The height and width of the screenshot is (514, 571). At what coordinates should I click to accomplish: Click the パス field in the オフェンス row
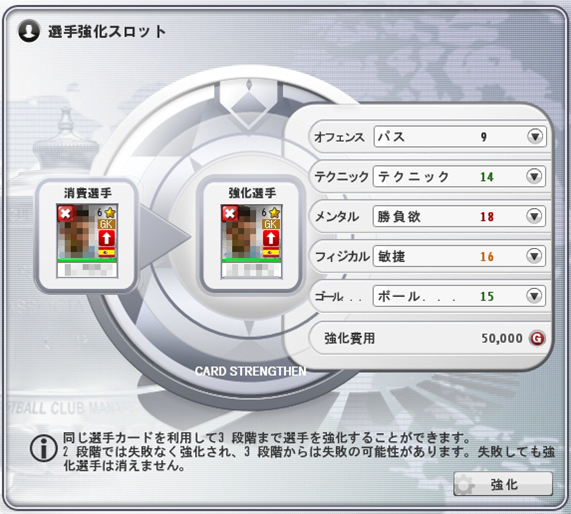pos(460,137)
